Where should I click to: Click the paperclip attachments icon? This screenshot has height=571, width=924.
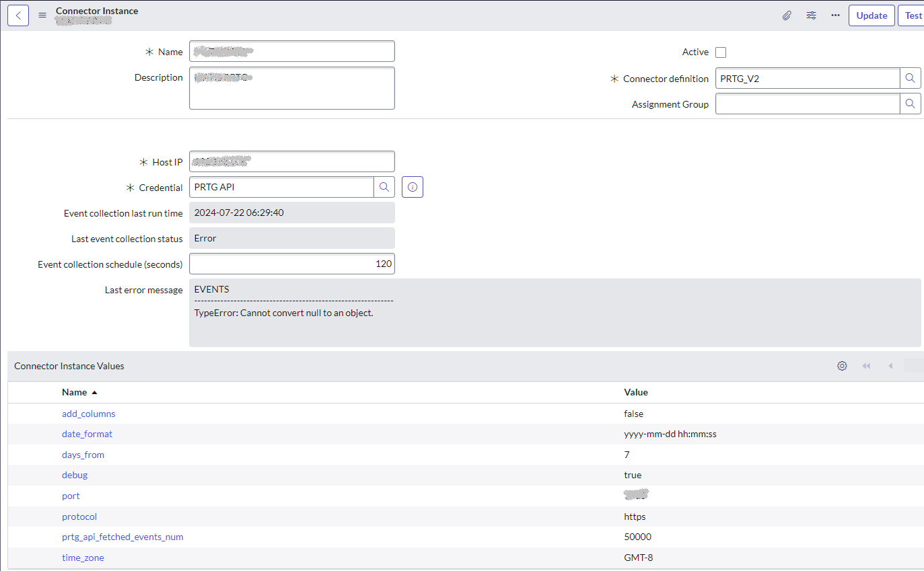pyautogui.click(x=787, y=15)
